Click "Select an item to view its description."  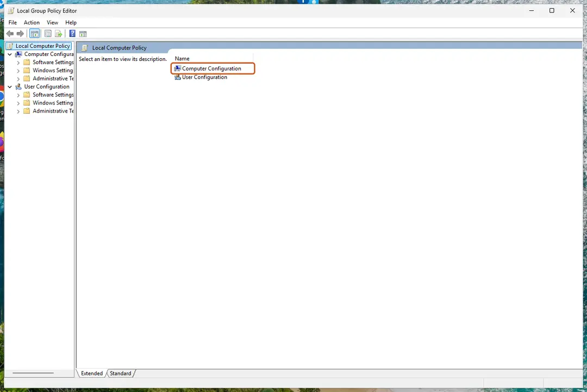tap(123, 59)
